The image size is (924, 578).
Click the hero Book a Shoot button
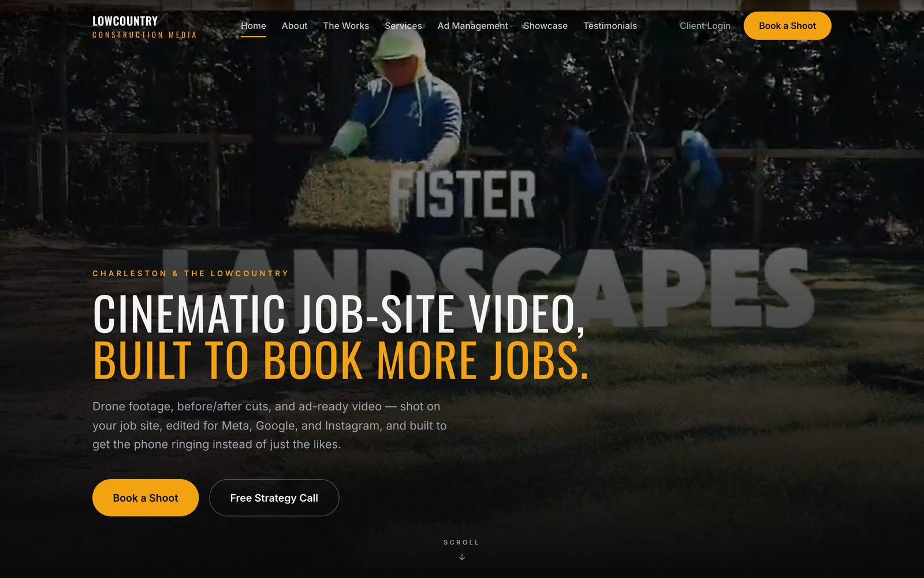point(146,498)
